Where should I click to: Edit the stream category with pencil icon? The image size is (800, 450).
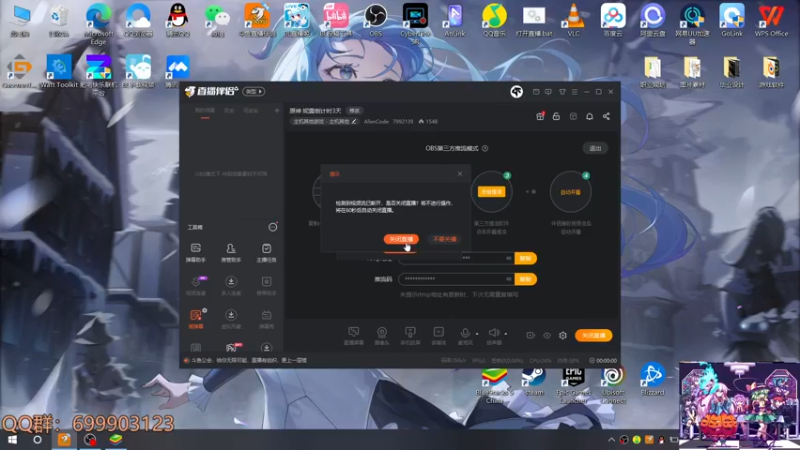354,121
